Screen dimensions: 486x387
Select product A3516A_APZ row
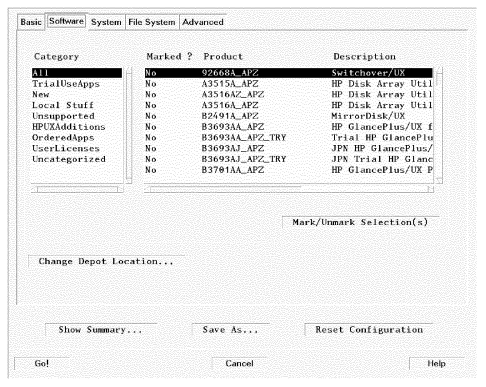click(288, 105)
